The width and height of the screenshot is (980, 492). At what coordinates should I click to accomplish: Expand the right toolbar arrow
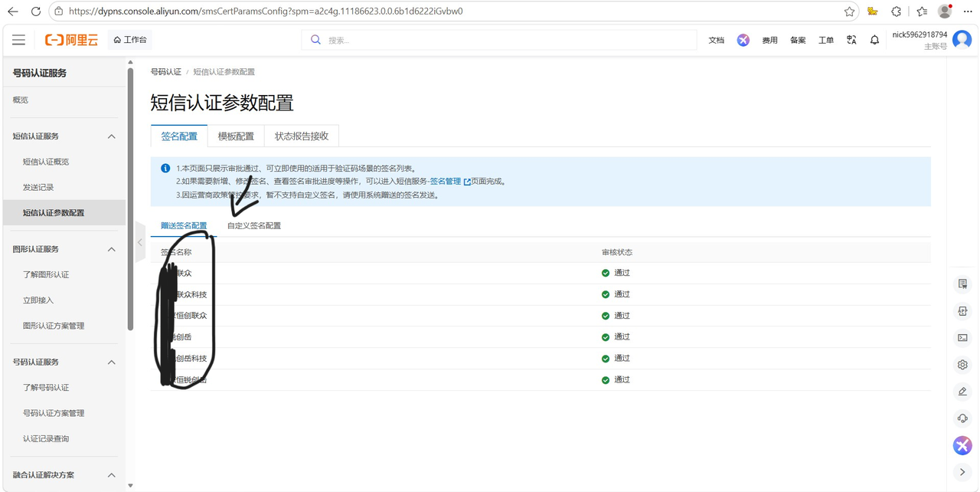[962, 472]
